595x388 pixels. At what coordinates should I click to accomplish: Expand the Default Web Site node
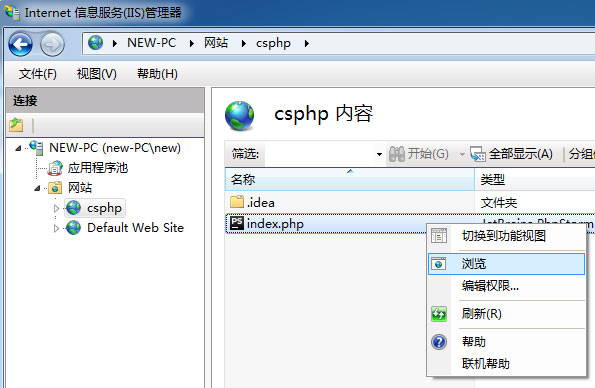point(56,228)
